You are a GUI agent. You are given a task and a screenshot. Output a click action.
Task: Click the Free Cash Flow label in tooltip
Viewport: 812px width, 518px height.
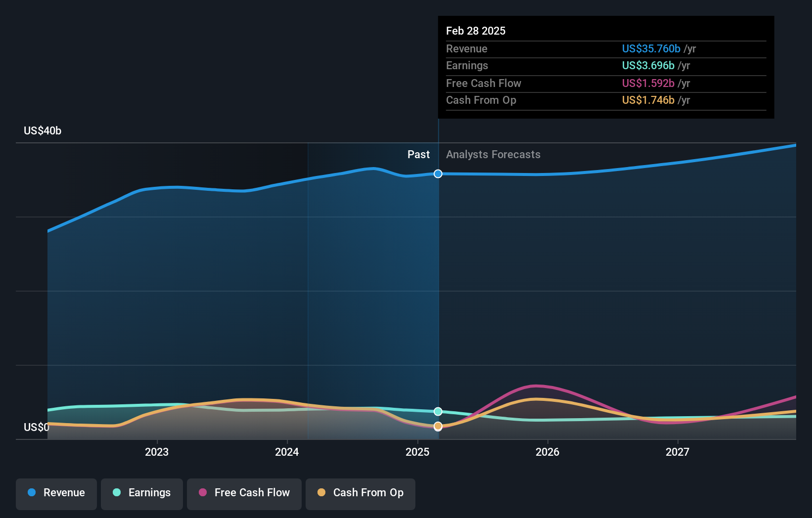pos(484,83)
